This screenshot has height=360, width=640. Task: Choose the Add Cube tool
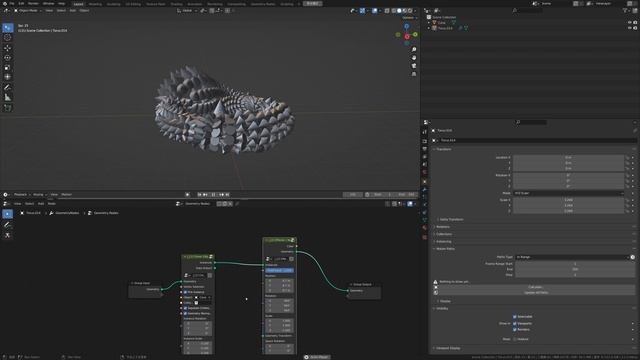point(7,108)
